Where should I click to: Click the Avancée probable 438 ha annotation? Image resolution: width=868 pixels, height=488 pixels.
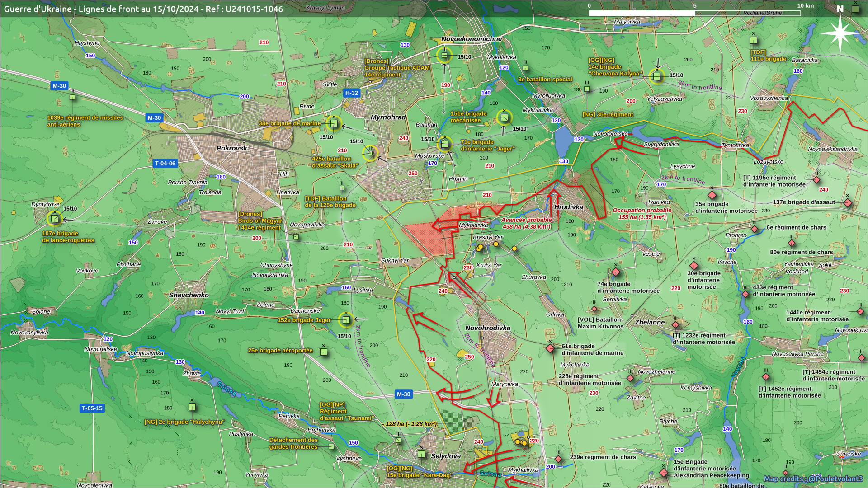[526, 223]
